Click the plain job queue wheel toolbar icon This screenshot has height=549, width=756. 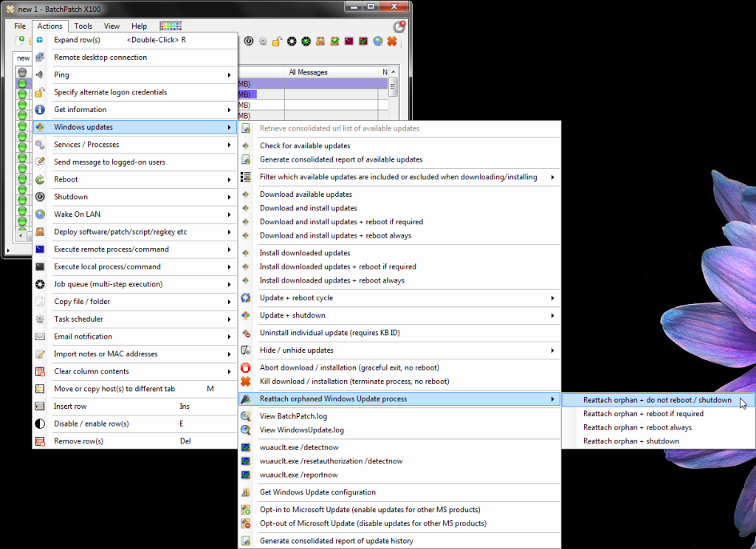(x=291, y=41)
